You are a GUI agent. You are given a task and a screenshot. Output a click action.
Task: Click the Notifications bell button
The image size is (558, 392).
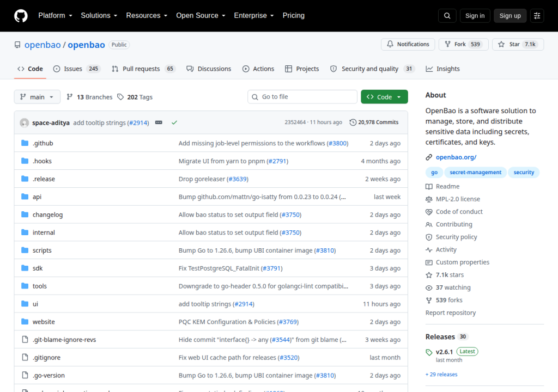coord(408,44)
